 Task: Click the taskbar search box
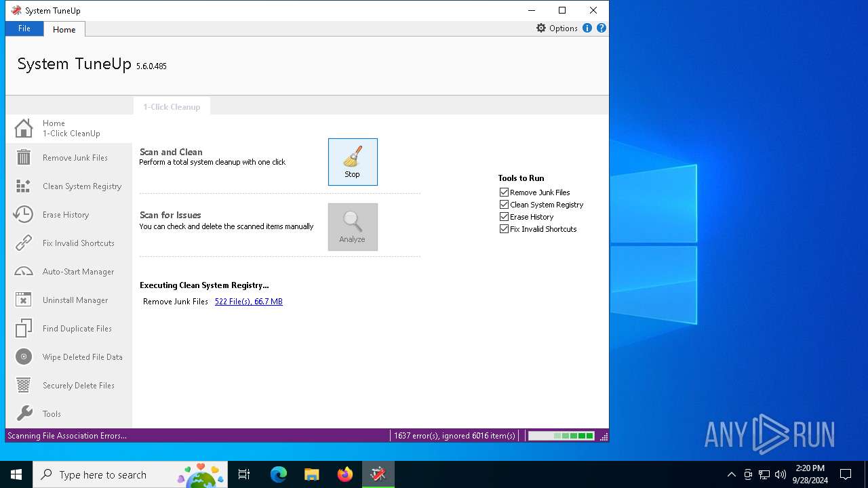(132, 474)
